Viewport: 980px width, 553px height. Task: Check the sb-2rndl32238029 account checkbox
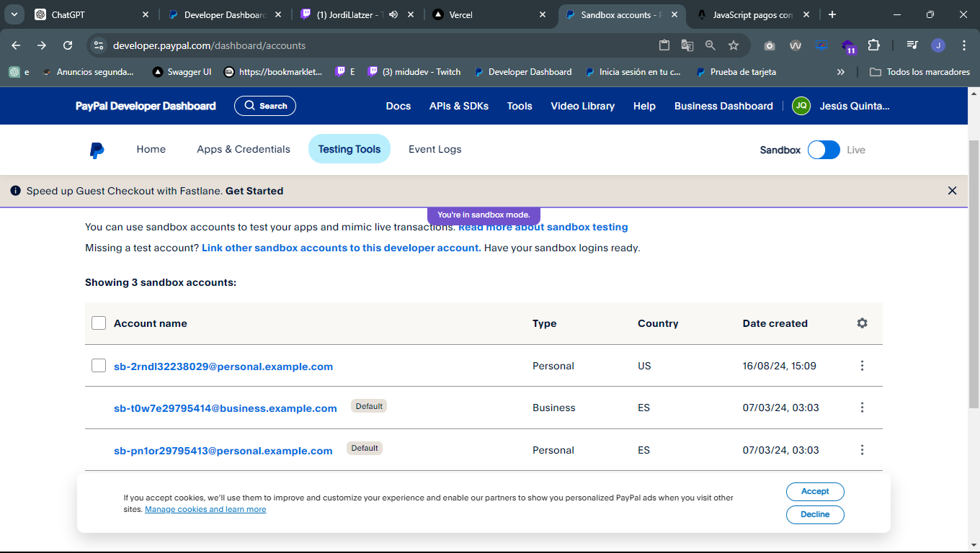[99, 366]
